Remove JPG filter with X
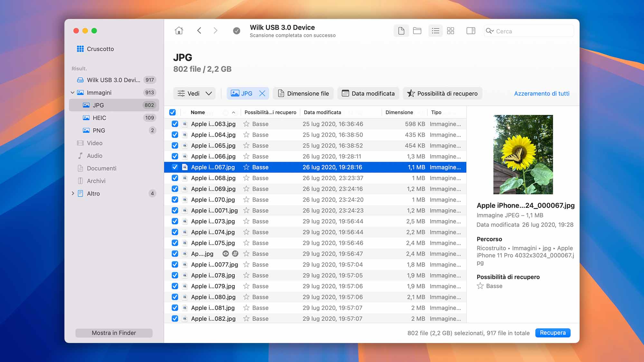The image size is (644, 362). pyautogui.click(x=262, y=94)
